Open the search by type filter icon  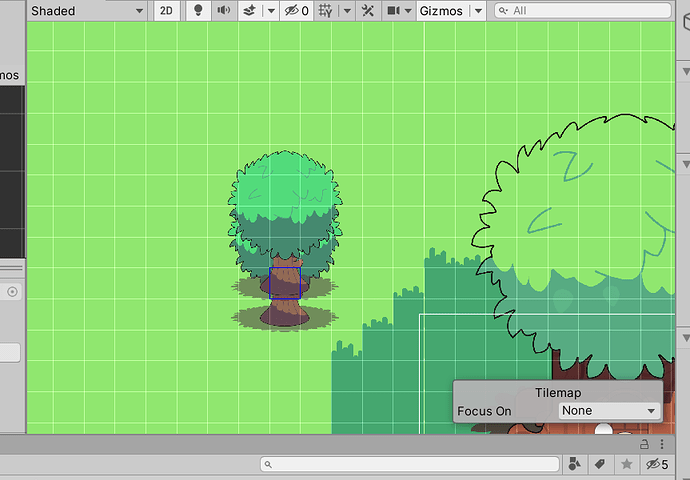[575, 464]
